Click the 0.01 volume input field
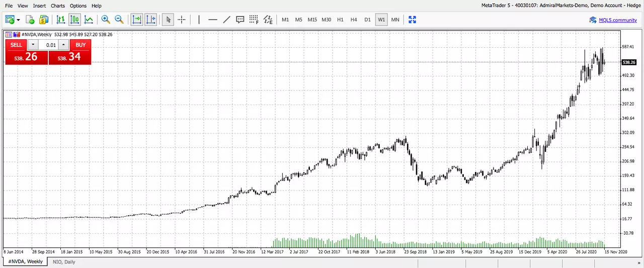The height and width of the screenshot is (268, 644). pos(48,45)
